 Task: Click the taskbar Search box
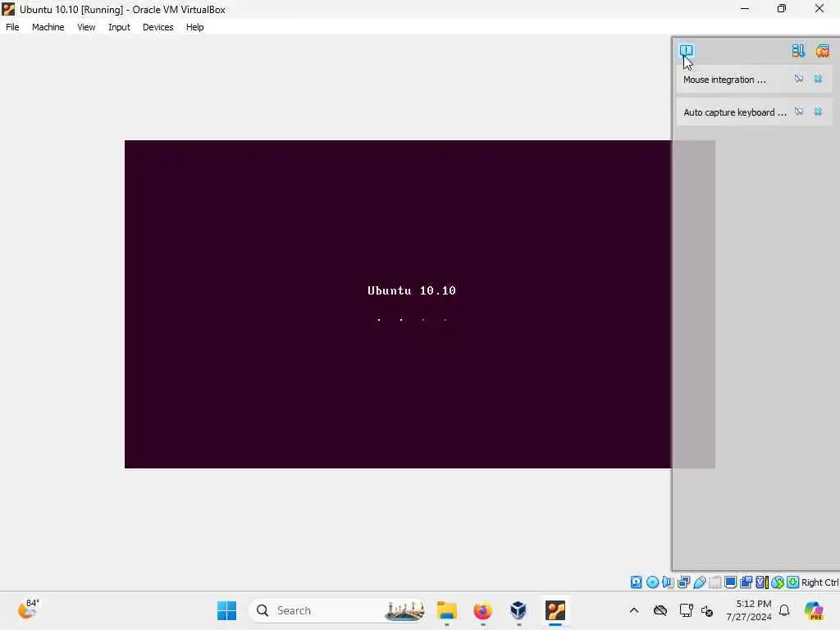click(337, 610)
